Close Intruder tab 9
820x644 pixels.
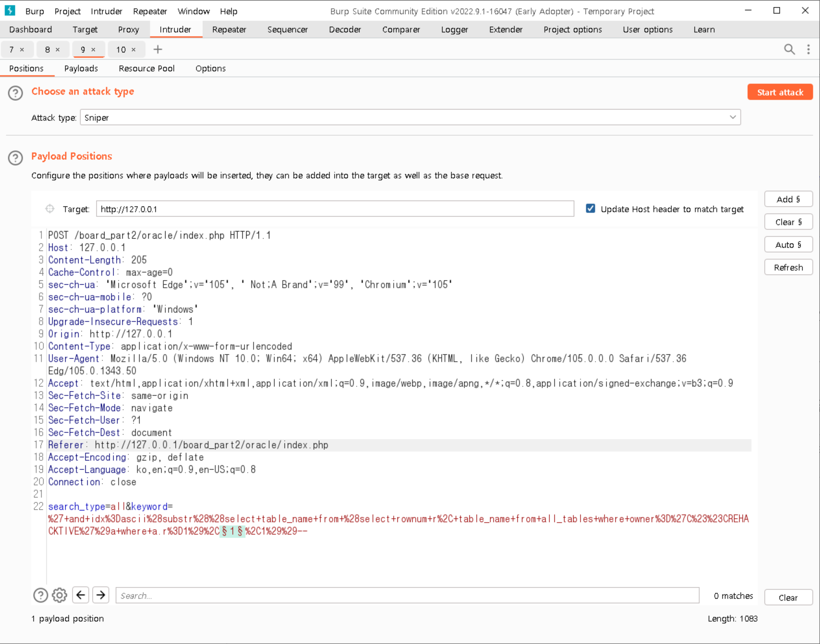point(93,50)
